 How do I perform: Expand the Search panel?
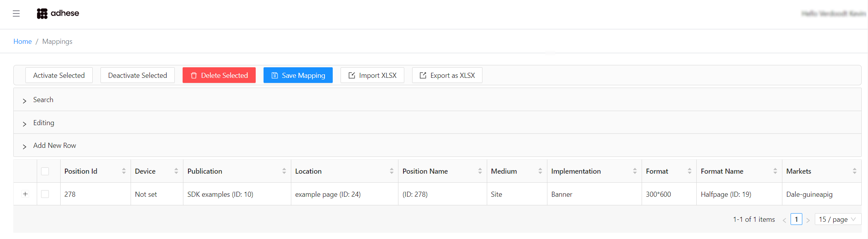pos(437,100)
